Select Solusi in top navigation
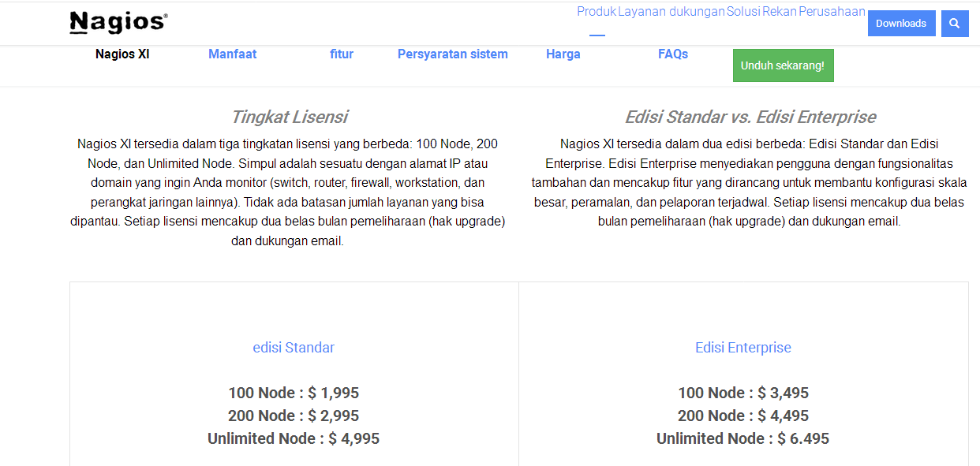 pos(742,12)
